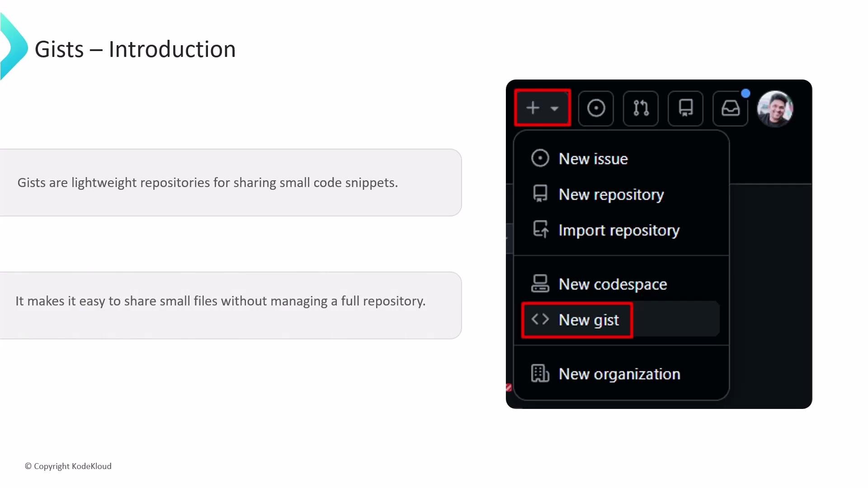
Task: Choose New repository menu entry
Action: coord(621,194)
